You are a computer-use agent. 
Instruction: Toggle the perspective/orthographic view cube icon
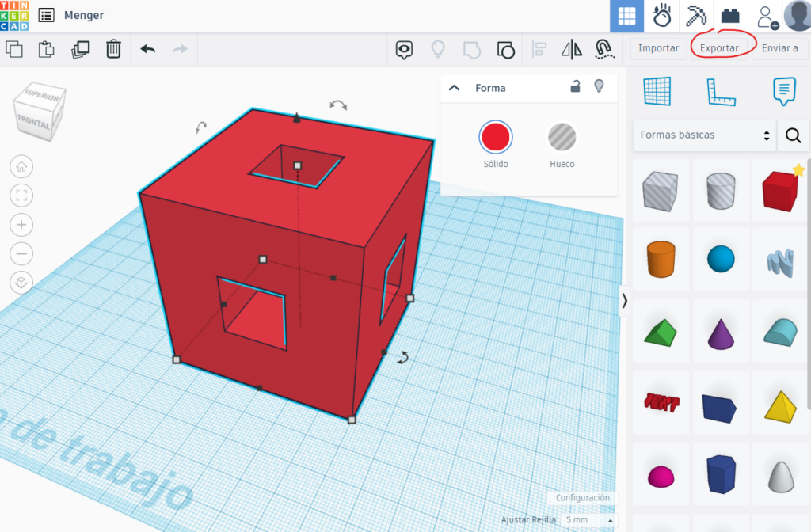pyautogui.click(x=21, y=283)
